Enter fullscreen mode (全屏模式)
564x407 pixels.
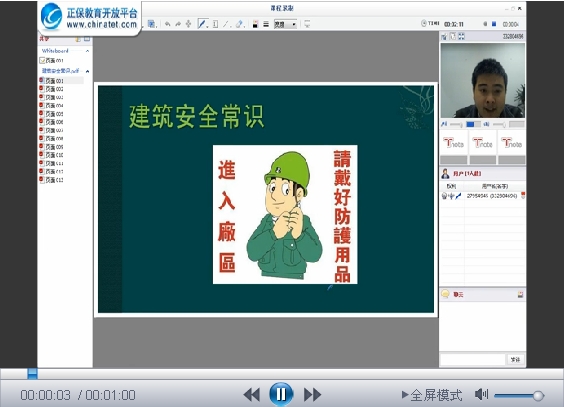pyautogui.click(x=432, y=395)
